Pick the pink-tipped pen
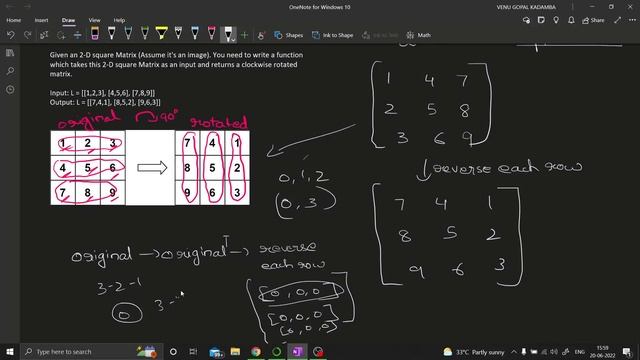 (212, 33)
